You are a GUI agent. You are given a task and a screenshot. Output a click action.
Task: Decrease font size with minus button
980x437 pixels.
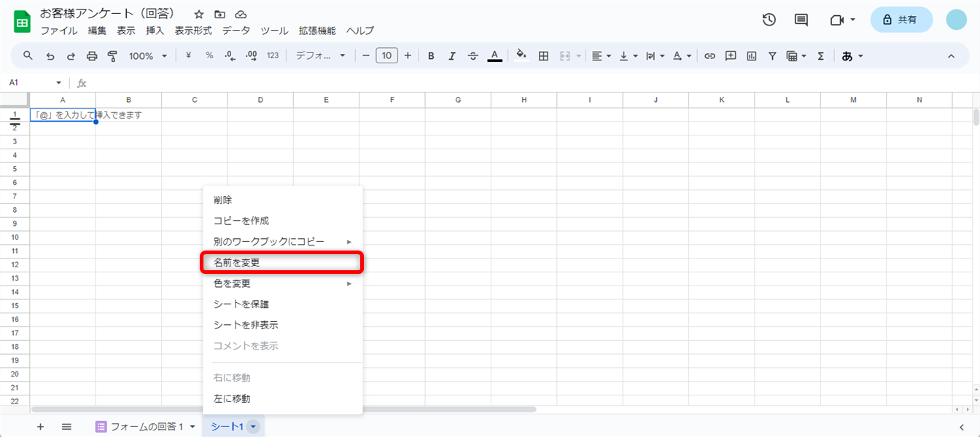pos(366,55)
